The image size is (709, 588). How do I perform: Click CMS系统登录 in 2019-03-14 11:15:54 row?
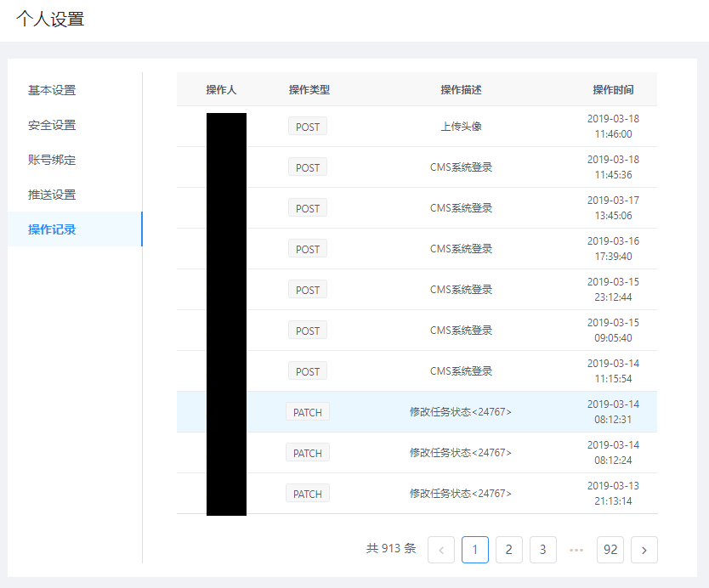[461, 371]
